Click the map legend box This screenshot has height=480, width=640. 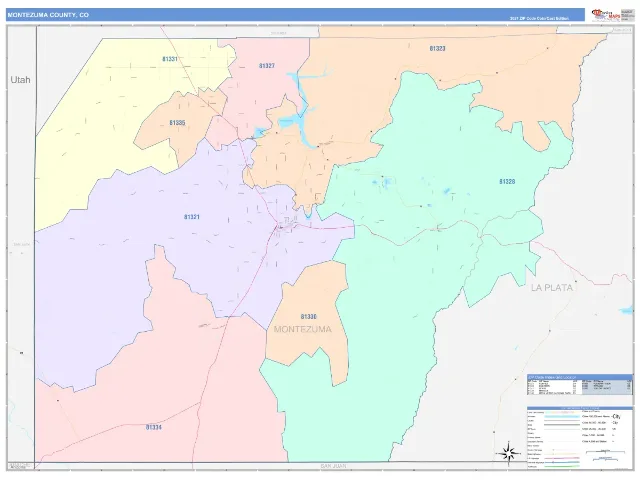pos(580,438)
